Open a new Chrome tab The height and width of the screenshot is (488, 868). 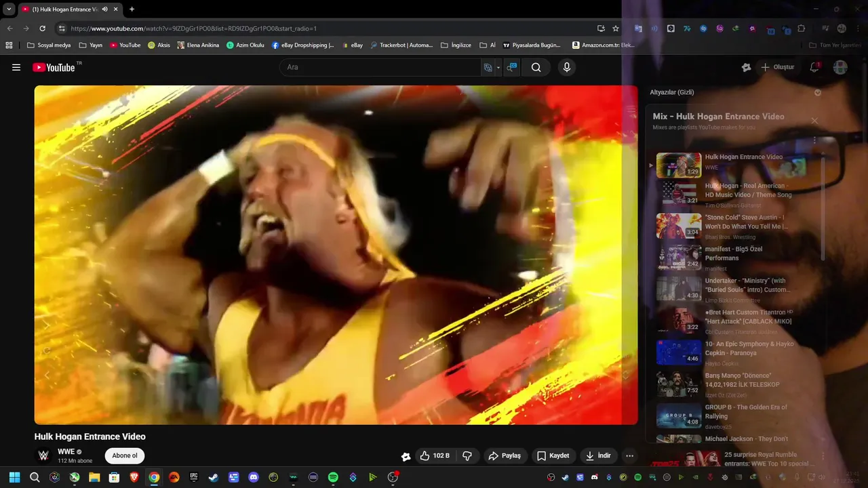coord(132,9)
